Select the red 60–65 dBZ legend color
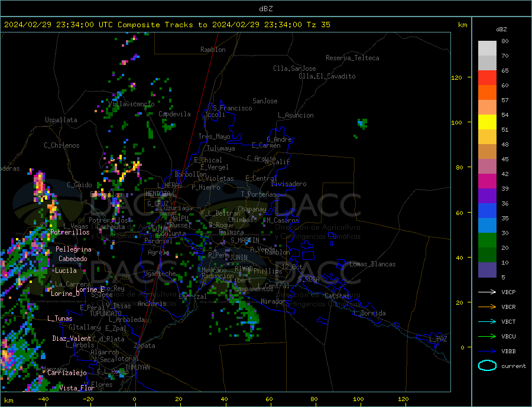The image size is (532, 407). pyautogui.click(x=487, y=77)
